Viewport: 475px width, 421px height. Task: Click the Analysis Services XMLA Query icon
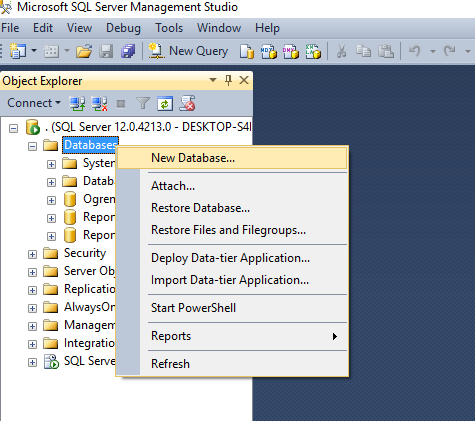click(313, 52)
